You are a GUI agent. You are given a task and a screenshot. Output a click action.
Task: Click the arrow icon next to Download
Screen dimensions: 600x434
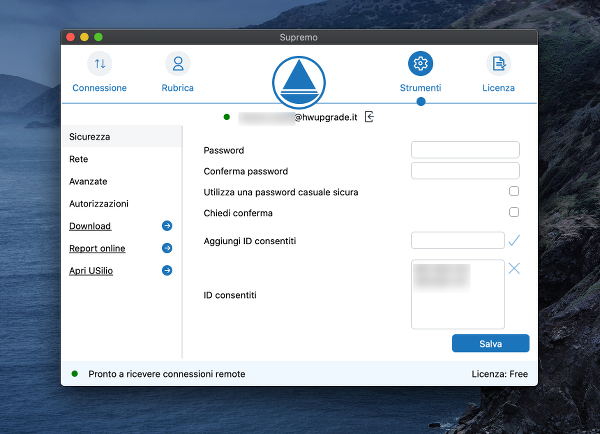(167, 226)
